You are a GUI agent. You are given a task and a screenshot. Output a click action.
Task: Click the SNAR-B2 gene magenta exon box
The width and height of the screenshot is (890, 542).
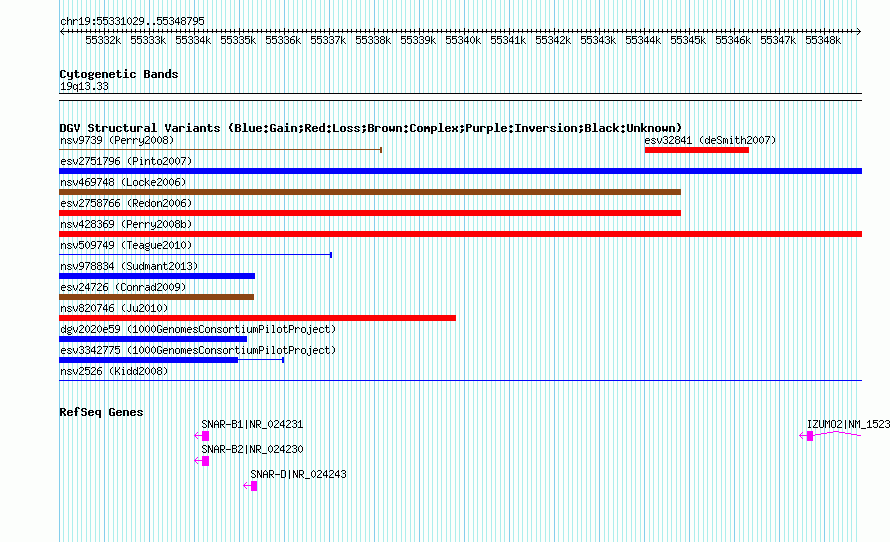205,461
